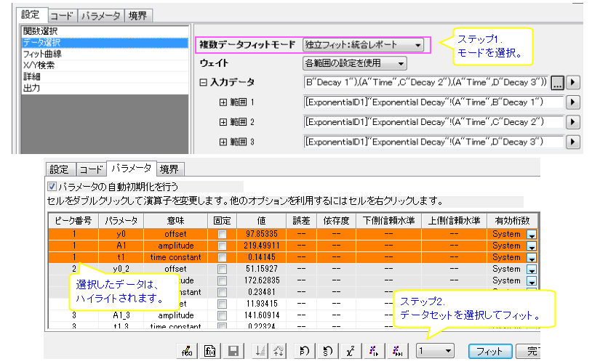Expand the range 1 node

click(x=223, y=102)
